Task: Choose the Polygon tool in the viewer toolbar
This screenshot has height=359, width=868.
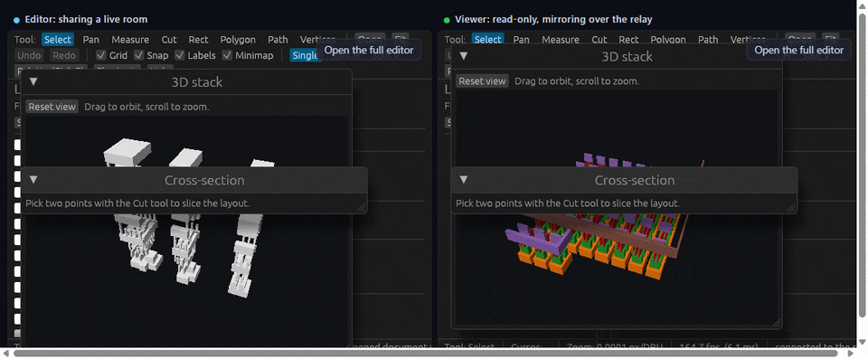Action: click(668, 39)
